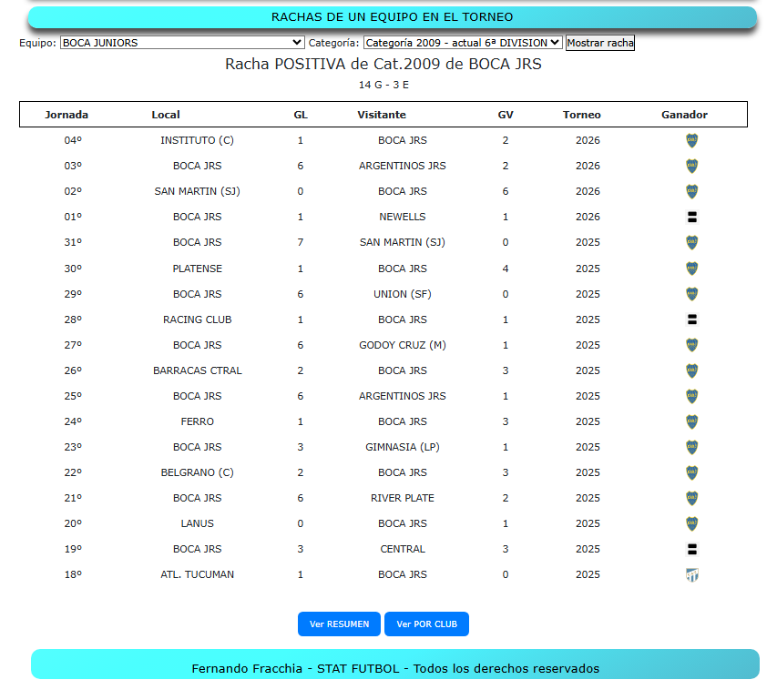
Task: Click the Ver POR CLUB button
Action: click(x=426, y=624)
